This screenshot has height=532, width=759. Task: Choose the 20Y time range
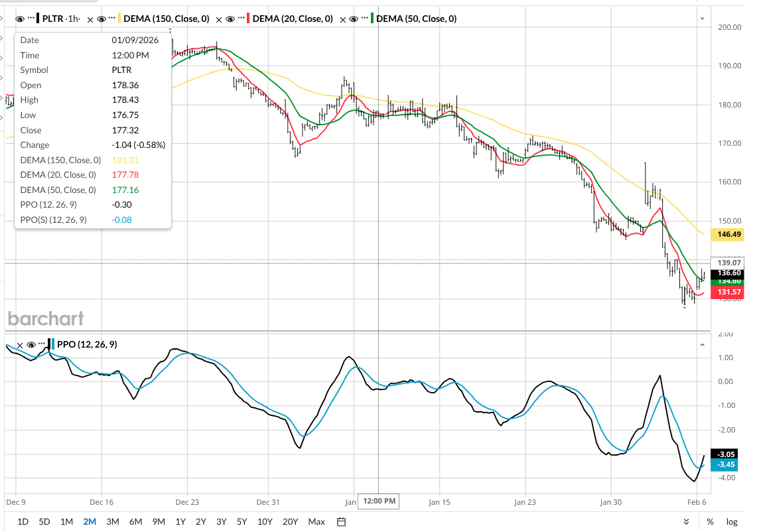pos(290,521)
